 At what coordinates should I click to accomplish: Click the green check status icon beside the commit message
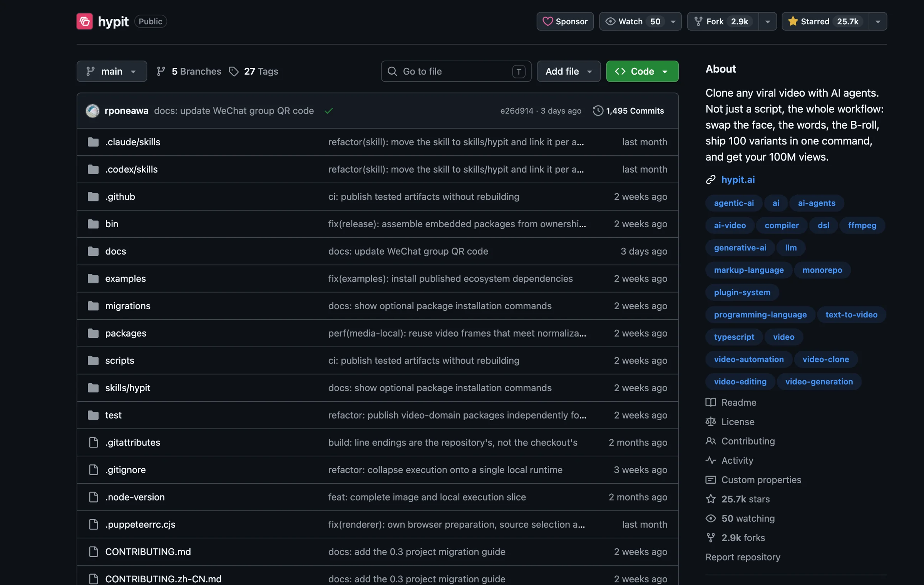(x=328, y=111)
